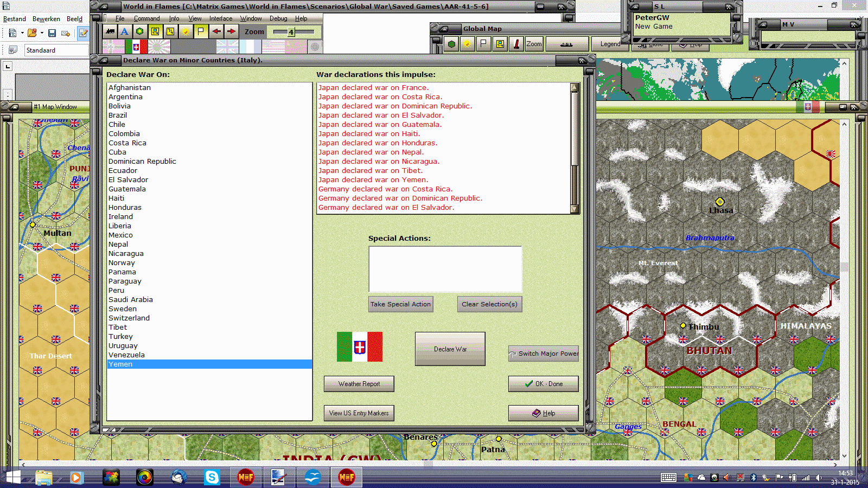Viewport: 868px width, 488px height.
Task: Click the Declare War button
Action: [450, 349]
